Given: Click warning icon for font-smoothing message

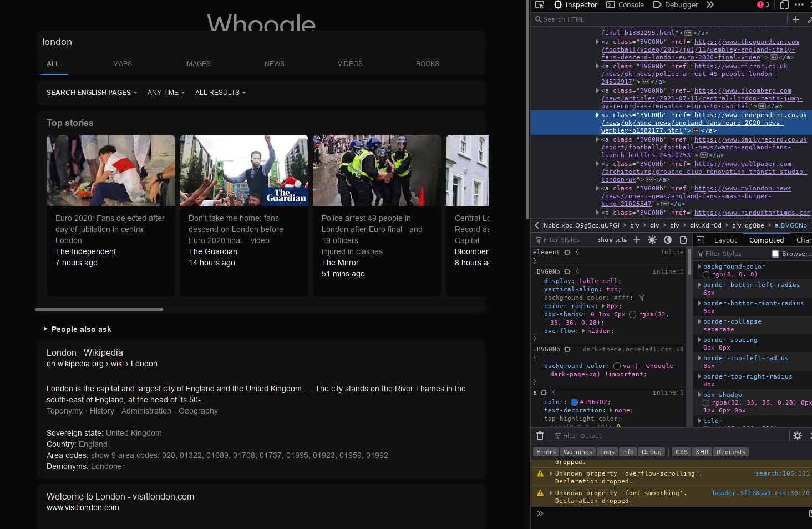Looking at the screenshot, I should click(x=540, y=493).
